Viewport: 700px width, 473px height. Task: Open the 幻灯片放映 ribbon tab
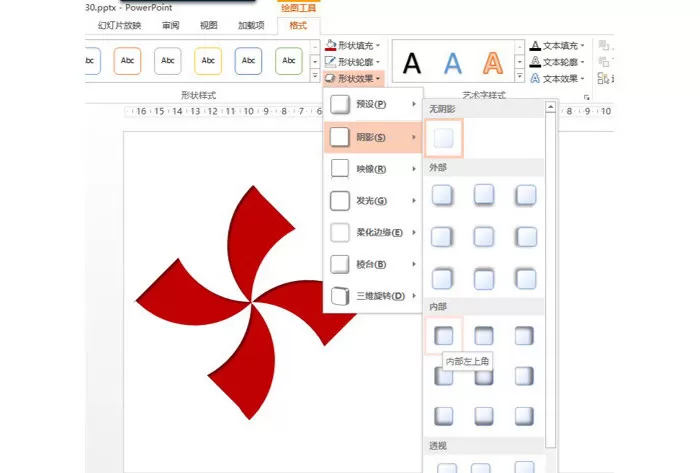[119, 25]
